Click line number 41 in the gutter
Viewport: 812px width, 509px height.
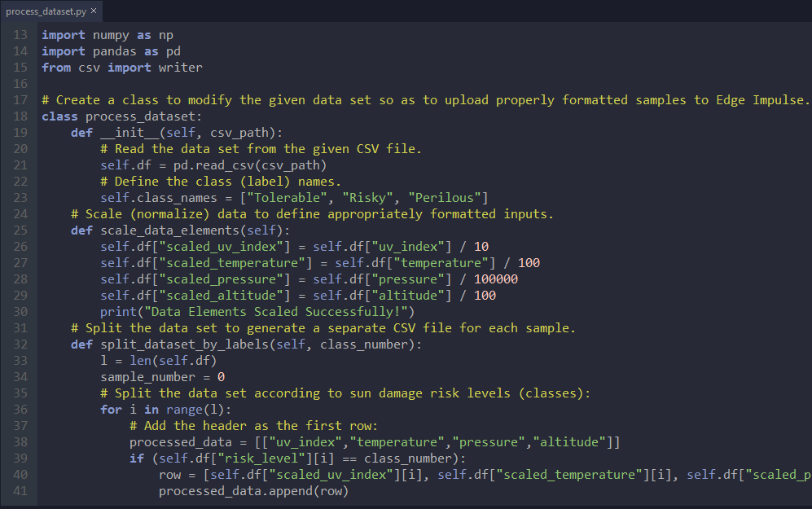tap(20, 490)
